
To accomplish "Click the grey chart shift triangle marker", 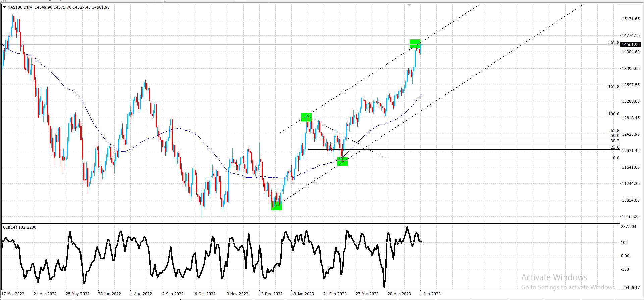I will [x=409, y=5].
